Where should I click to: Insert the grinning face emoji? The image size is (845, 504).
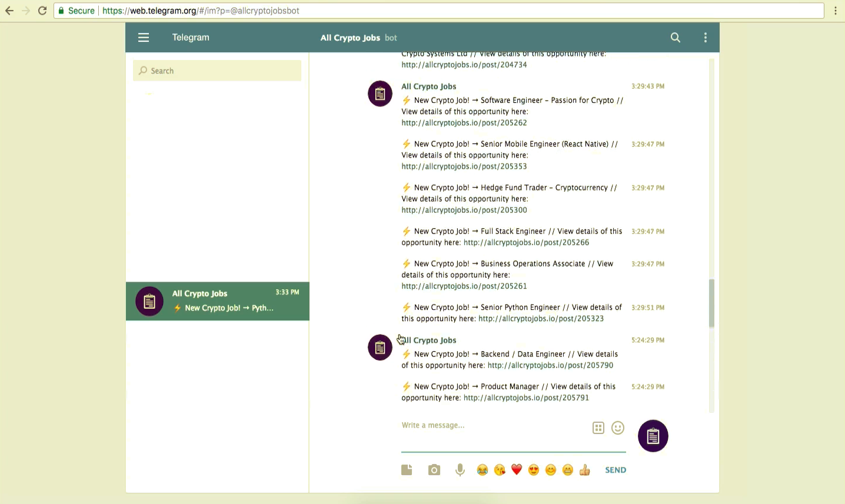coord(568,470)
